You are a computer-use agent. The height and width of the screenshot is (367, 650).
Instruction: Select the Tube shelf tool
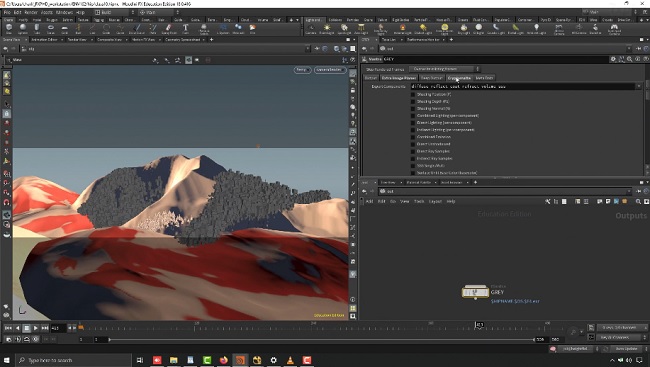click(37, 29)
